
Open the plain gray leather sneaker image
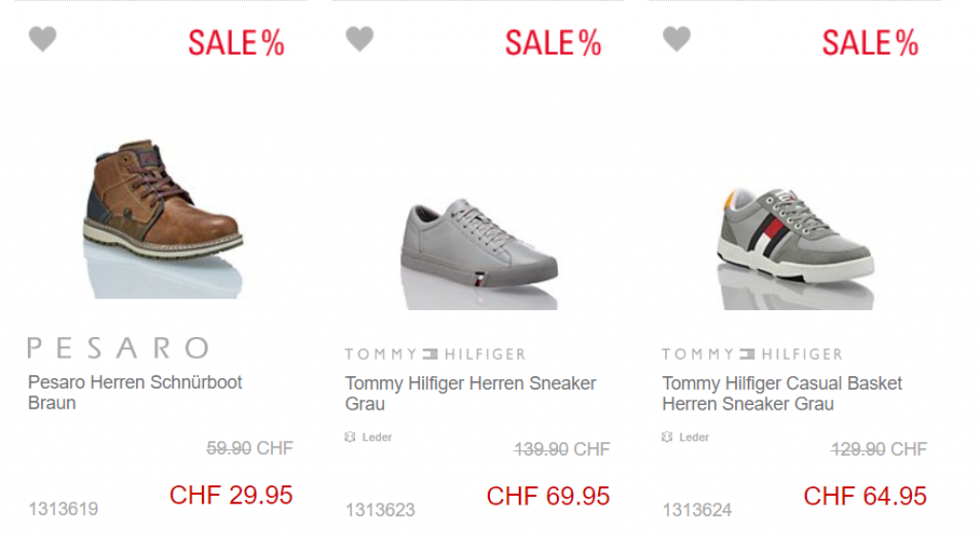point(479,254)
